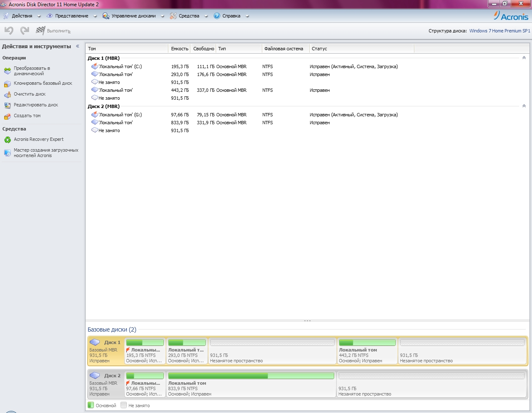Screen dimensions: 532x413
Task: Select Local volume (G:) row in list
Action: 120,115
